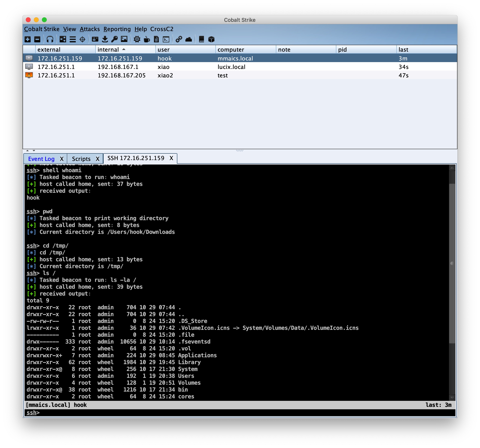Screen dimensions: 480x448
Task: Click the plus connect-to-team-server icon
Action: 28,39
